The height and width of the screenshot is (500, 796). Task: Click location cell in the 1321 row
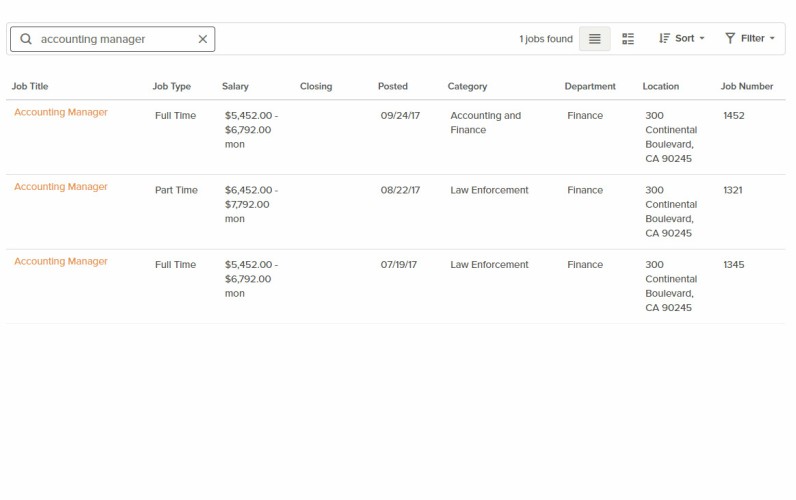[x=671, y=212]
